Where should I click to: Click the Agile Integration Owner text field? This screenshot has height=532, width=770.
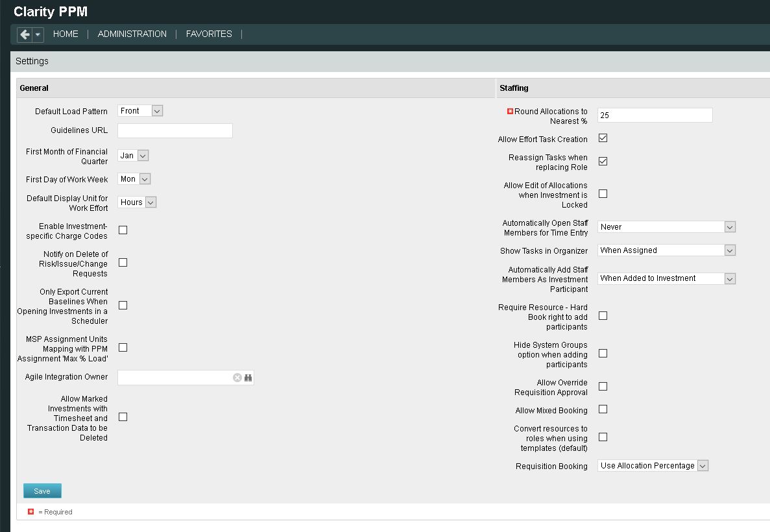(x=174, y=377)
